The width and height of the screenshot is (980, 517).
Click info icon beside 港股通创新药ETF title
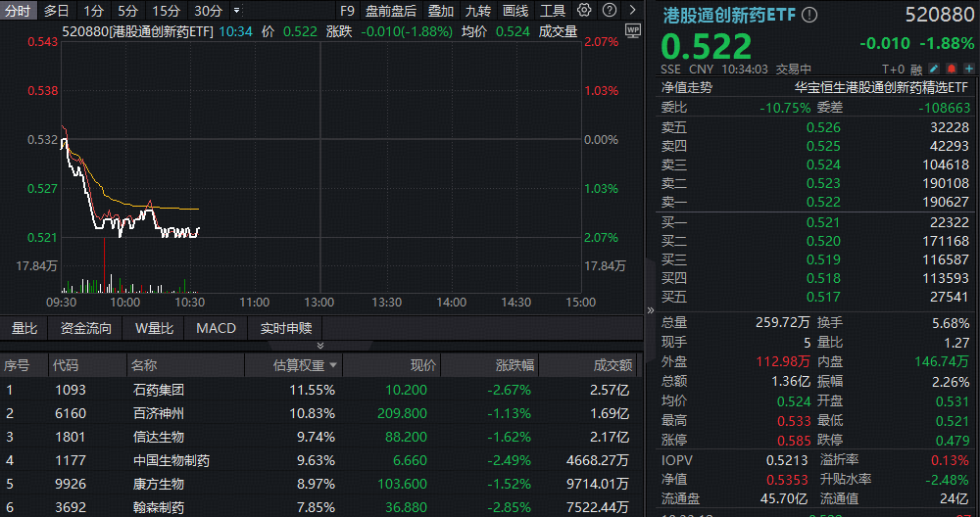tap(808, 16)
